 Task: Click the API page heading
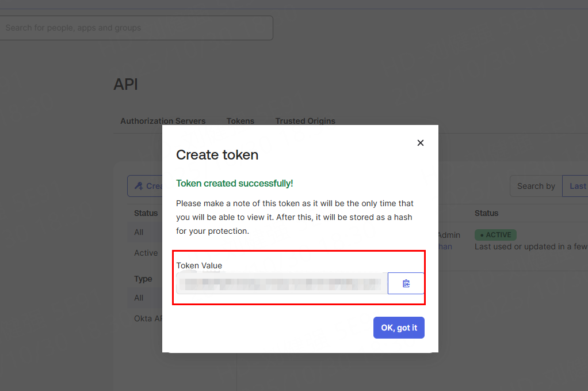[x=125, y=85]
